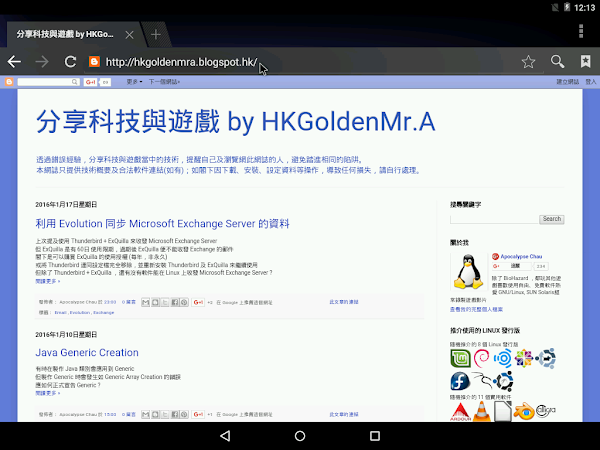This screenshot has width=600, height=450.
Task: Open browser overflow menu dots
Action: pos(581,31)
